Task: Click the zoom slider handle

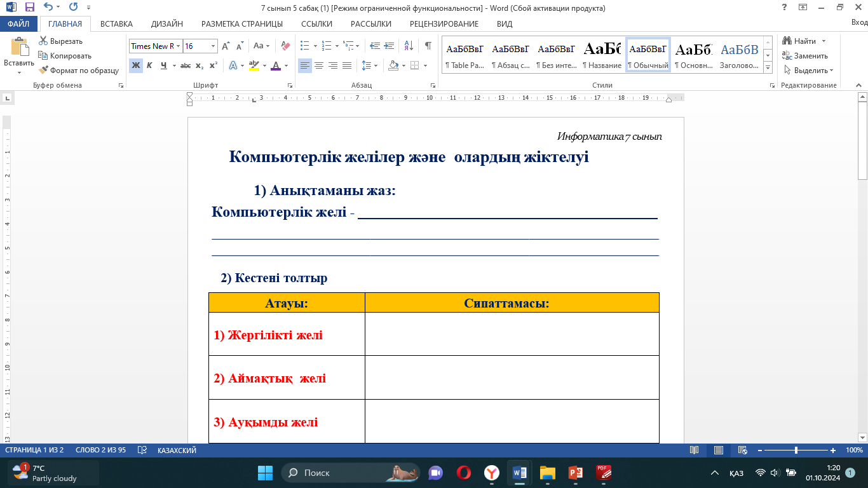Action: [x=796, y=450]
